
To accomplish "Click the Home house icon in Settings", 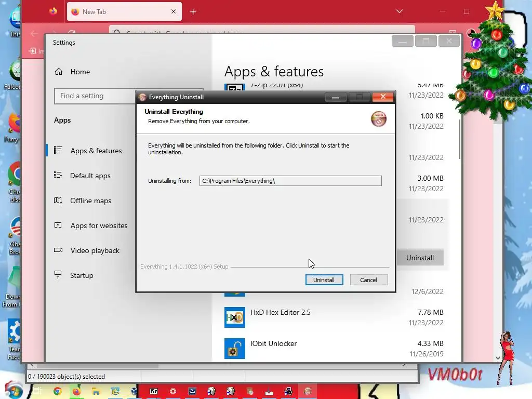I will click(59, 72).
